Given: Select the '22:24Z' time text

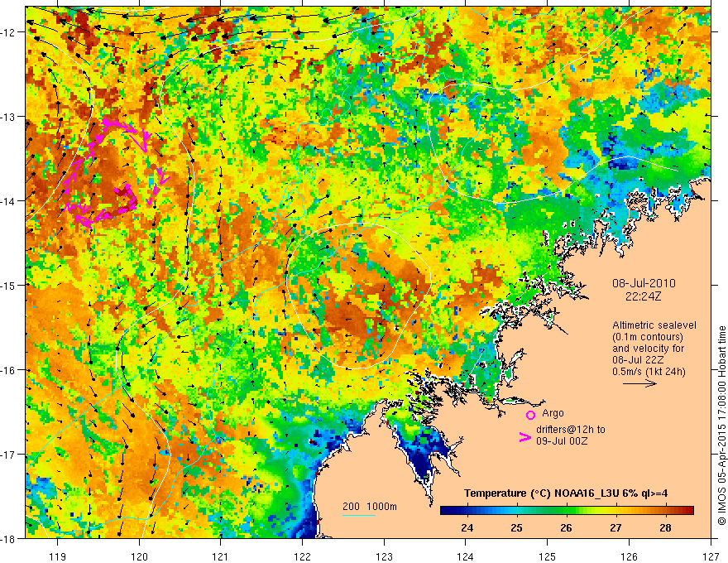Looking at the screenshot, I should coord(643,296).
